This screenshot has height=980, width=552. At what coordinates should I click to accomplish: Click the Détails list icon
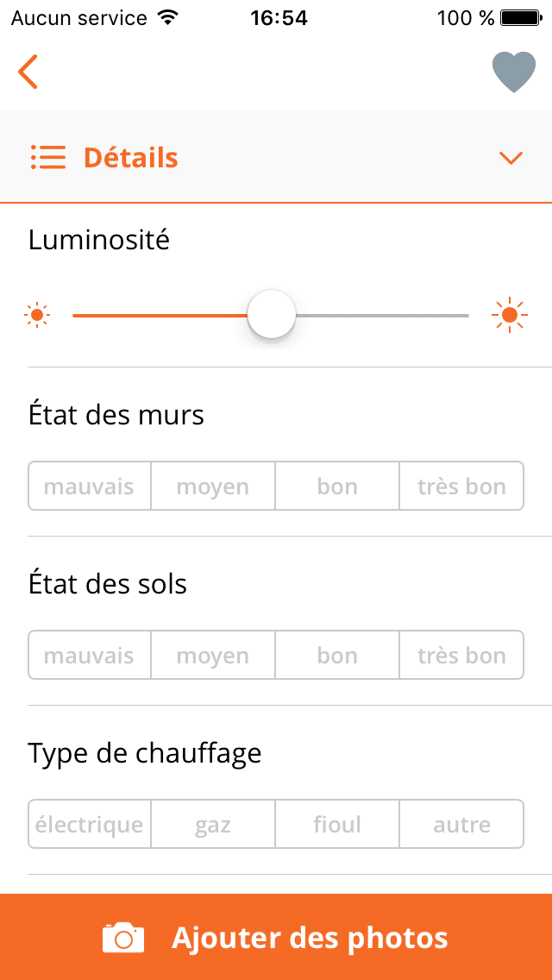tap(47, 158)
